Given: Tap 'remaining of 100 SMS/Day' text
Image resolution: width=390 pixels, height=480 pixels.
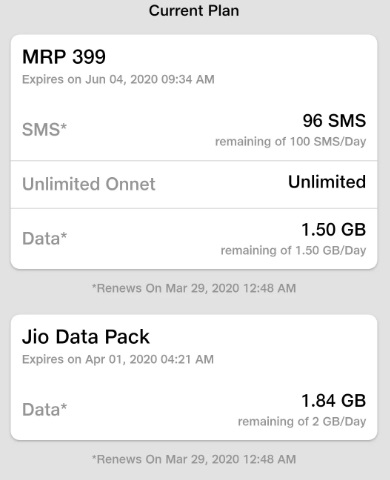Looking at the screenshot, I should (x=291, y=142).
